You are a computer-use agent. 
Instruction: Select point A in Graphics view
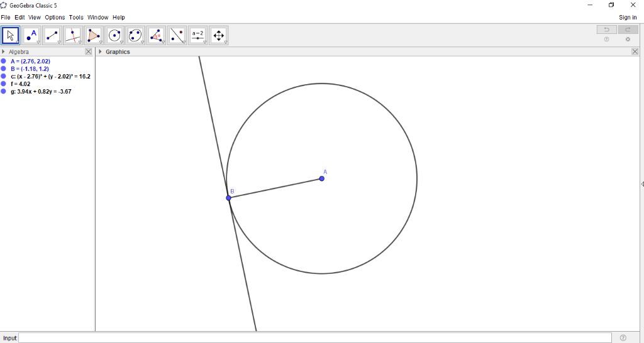(321, 178)
